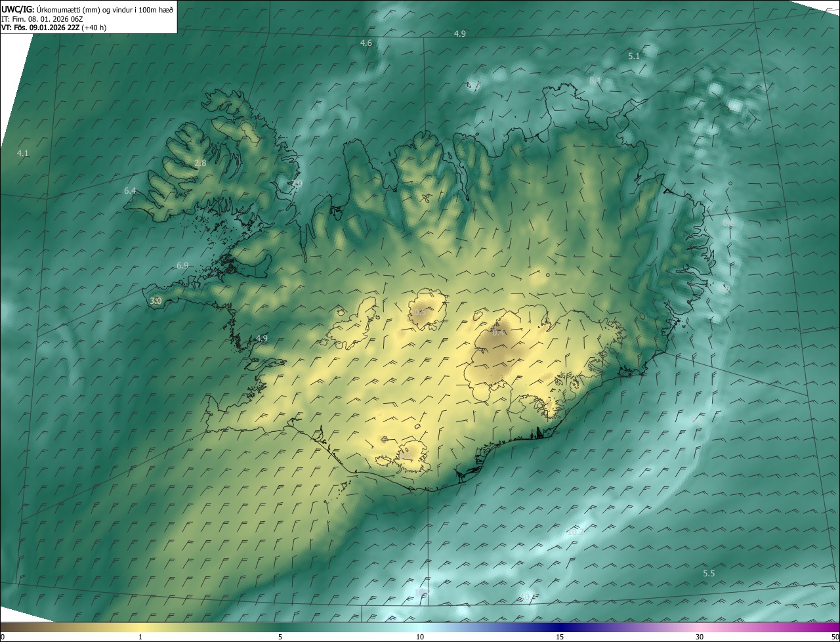Screen dimensions: 840x642
Task: Click the 10 tick on the colour scale
Action: click(x=420, y=637)
